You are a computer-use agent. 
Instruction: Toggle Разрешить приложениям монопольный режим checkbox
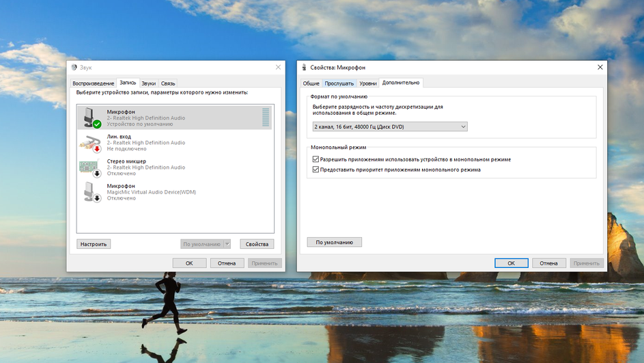316,159
